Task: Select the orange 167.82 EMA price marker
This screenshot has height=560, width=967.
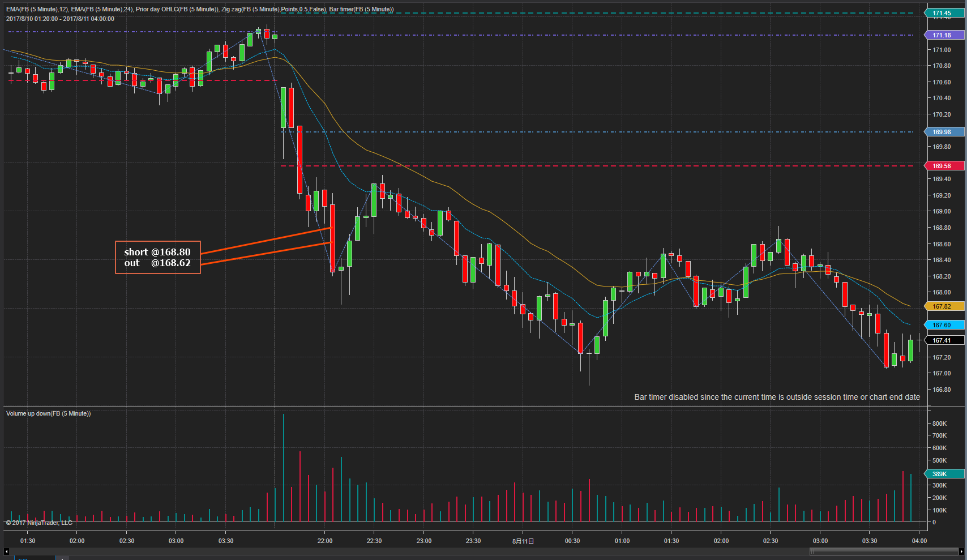Action: click(x=945, y=306)
